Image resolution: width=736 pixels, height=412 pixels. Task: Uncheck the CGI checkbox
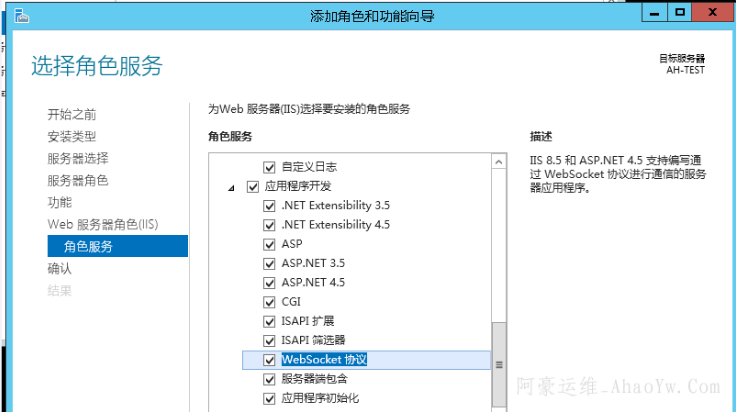pos(268,302)
